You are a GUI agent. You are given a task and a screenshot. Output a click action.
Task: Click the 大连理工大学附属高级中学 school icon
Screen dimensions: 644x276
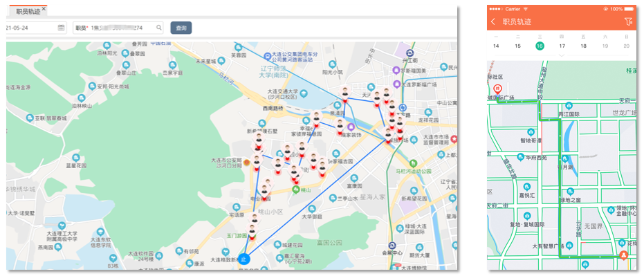pyautogui.click(x=62, y=226)
